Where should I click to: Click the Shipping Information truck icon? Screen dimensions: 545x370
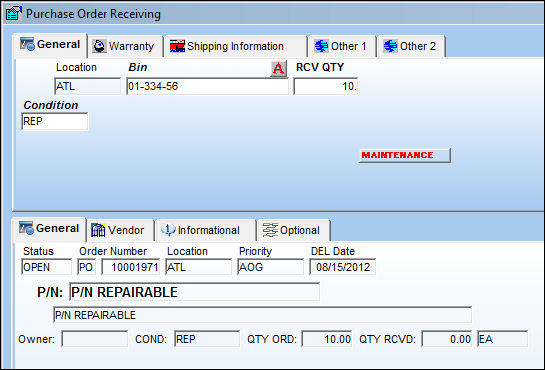coord(177,46)
